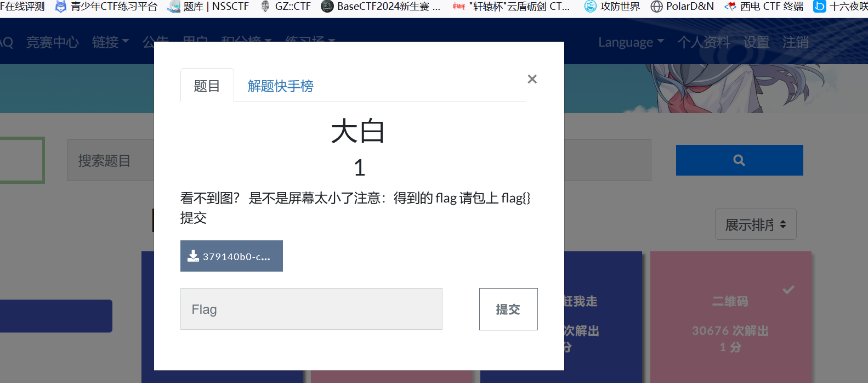
Task: Open the GZ::CTF bookmark
Action: pyautogui.click(x=286, y=7)
